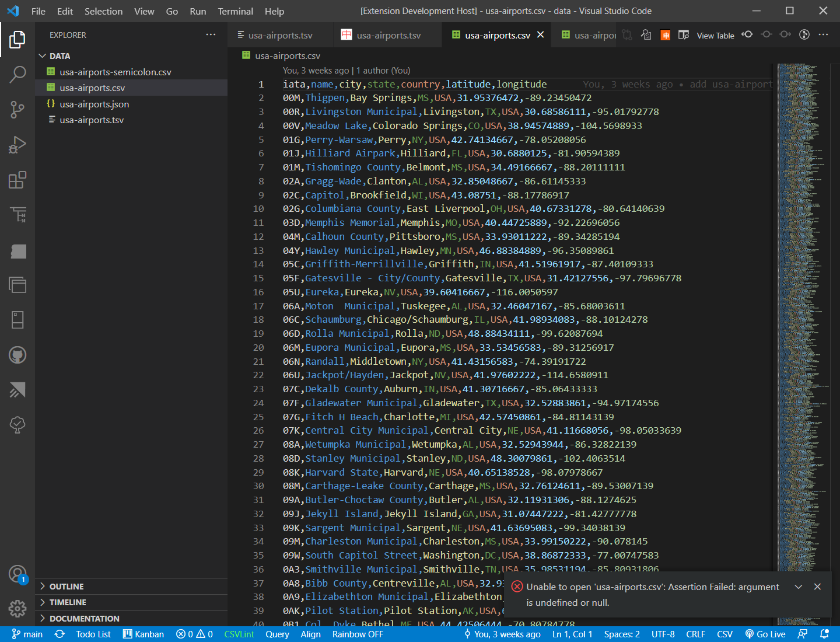The height and width of the screenshot is (642, 840).
Task: Open the Accounts menu icon
Action: pos(17,574)
